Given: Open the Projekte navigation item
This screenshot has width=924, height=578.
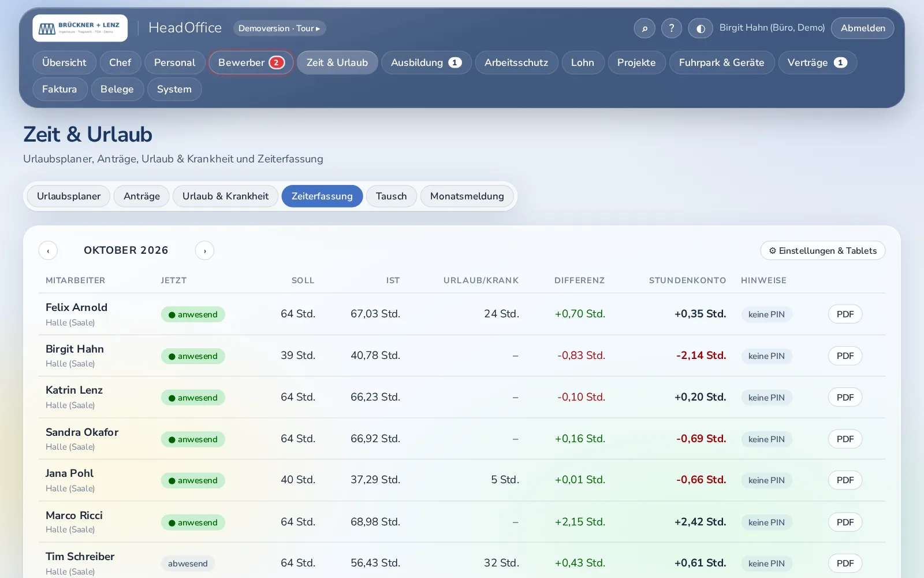Looking at the screenshot, I should pos(636,62).
